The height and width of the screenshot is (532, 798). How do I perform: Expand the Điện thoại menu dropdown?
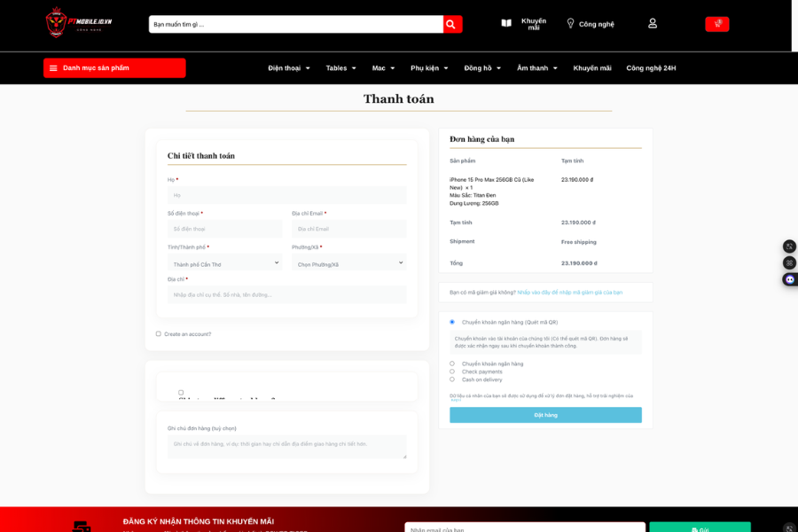click(x=288, y=68)
